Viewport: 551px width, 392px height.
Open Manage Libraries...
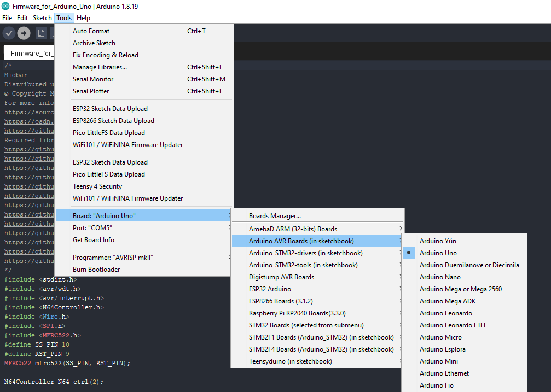pyautogui.click(x=144, y=67)
